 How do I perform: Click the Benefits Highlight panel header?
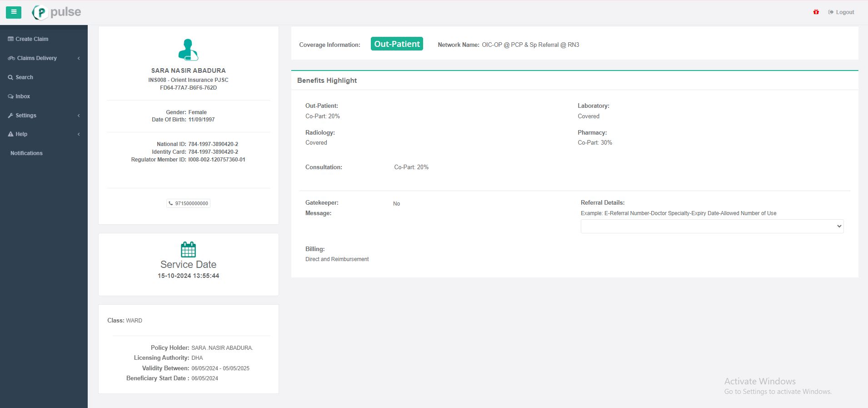(x=327, y=81)
